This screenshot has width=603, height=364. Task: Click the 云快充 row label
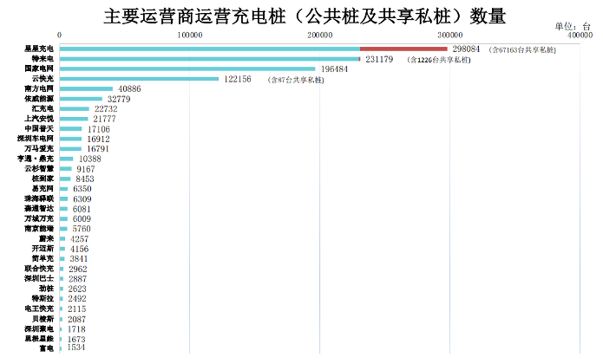[43, 78]
